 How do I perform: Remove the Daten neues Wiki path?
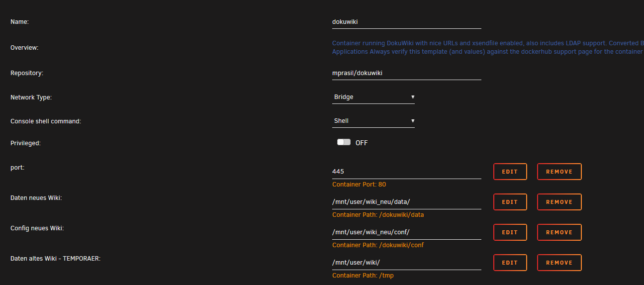click(x=559, y=202)
